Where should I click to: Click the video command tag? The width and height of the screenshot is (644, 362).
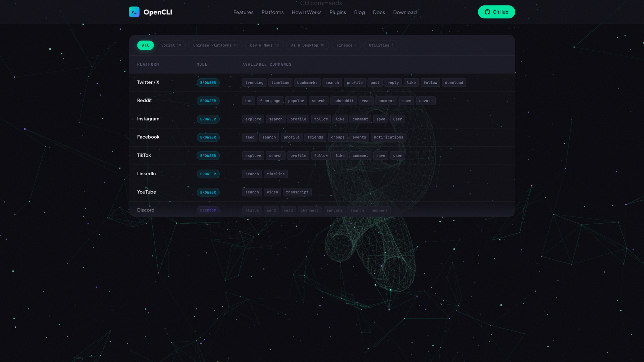pos(272,192)
